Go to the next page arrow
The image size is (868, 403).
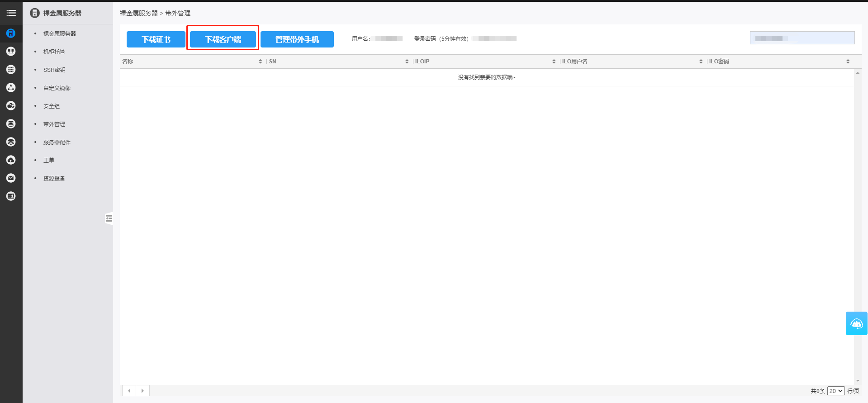click(142, 391)
